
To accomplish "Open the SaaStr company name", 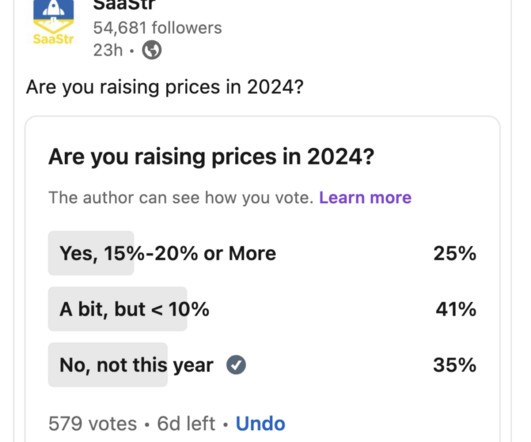I will pos(124,5).
